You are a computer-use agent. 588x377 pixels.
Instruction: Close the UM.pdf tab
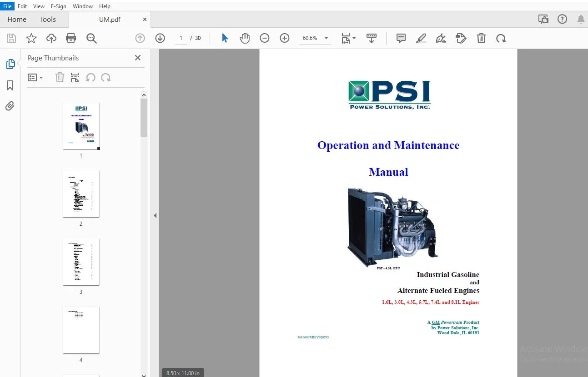click(x=145, y=20)
